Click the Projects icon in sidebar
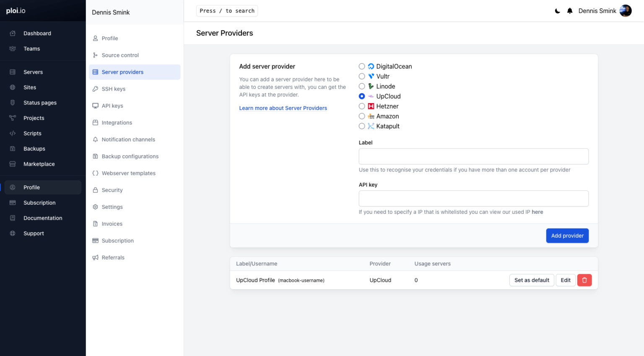The height and width of the screenshot is (356, 644). [x=13, y=118]
